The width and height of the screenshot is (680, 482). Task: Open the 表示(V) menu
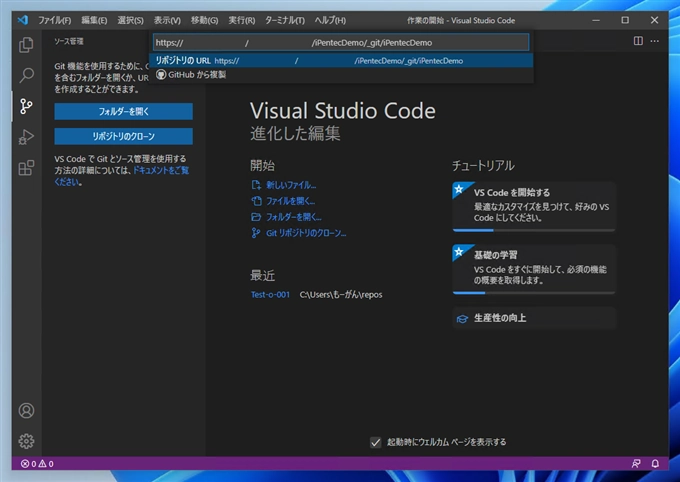click(167, 20)
